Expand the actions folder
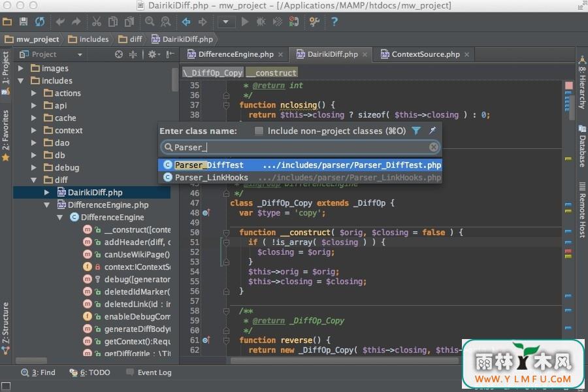The image size is (588, 392). click(34, 93)
